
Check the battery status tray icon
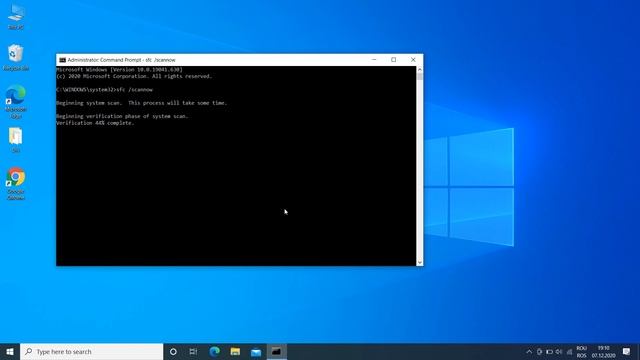coord(549,351)
